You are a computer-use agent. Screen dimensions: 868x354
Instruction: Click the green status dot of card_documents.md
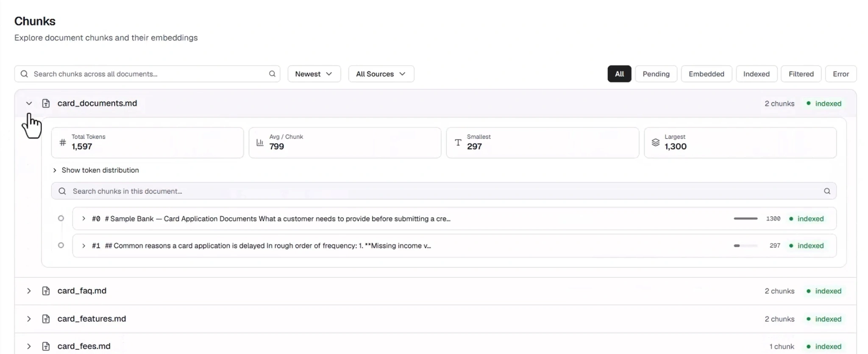[809, 103]
